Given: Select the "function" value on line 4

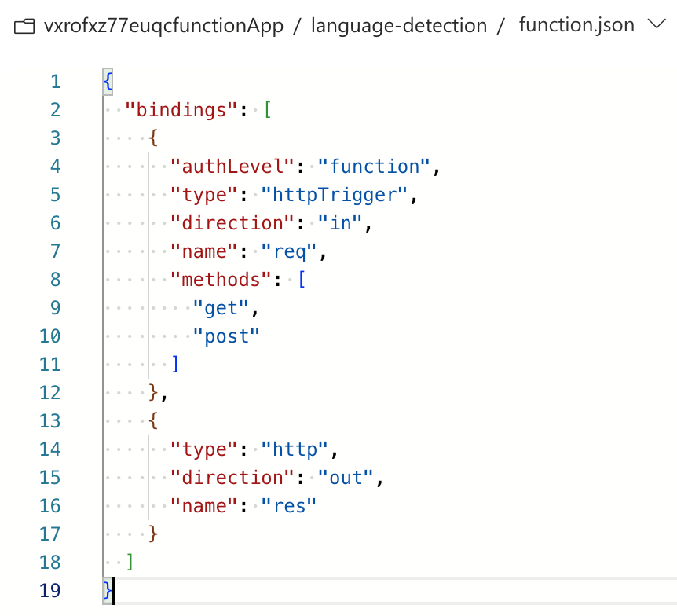Looking at the screenshot, I should pos(374,167).
